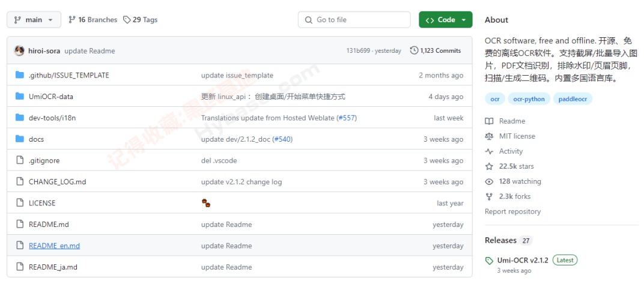The width and height of the screenshot is (644, 281).
Task: Open the linux_api commit message for UmiOCR-data
Action: (273, 97)
